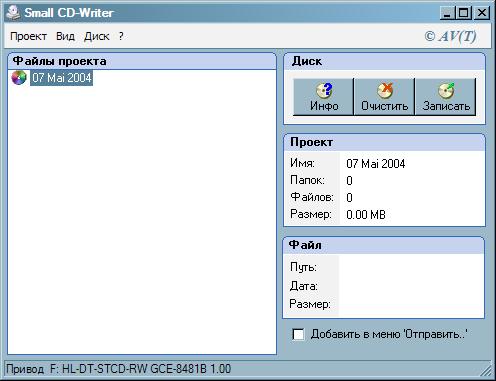Maximize the Small CD-Writer window

click(x=463, y=13)
